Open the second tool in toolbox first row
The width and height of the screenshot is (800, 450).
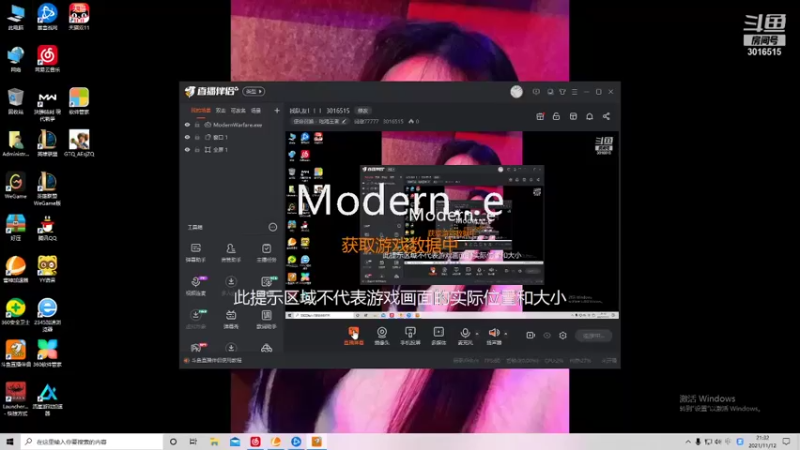pos(231,253)
